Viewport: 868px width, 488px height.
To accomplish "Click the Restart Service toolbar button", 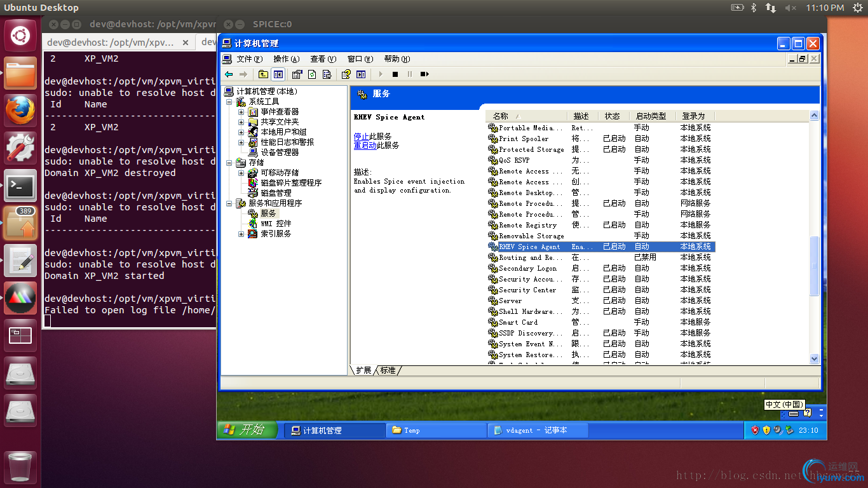I will (x=424, y=74).
